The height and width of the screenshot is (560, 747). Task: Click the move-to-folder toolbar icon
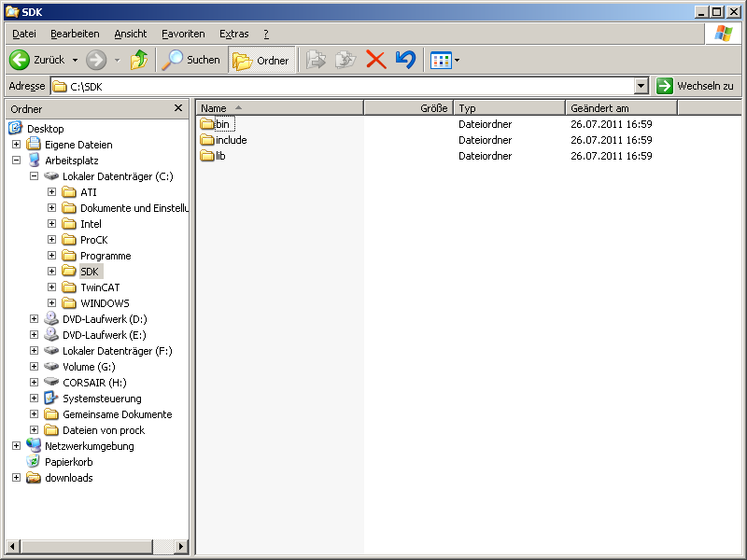(316, 60)
